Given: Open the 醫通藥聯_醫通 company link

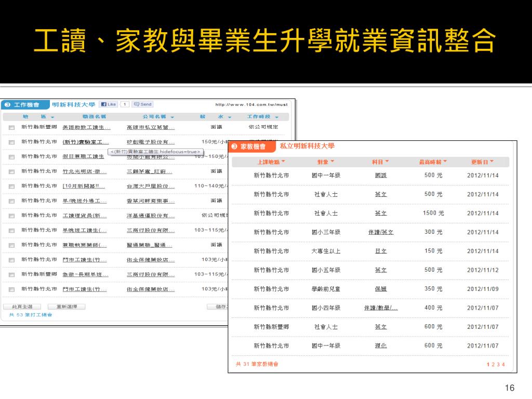Looking at the screenshot, I should (x=149, y=245).
